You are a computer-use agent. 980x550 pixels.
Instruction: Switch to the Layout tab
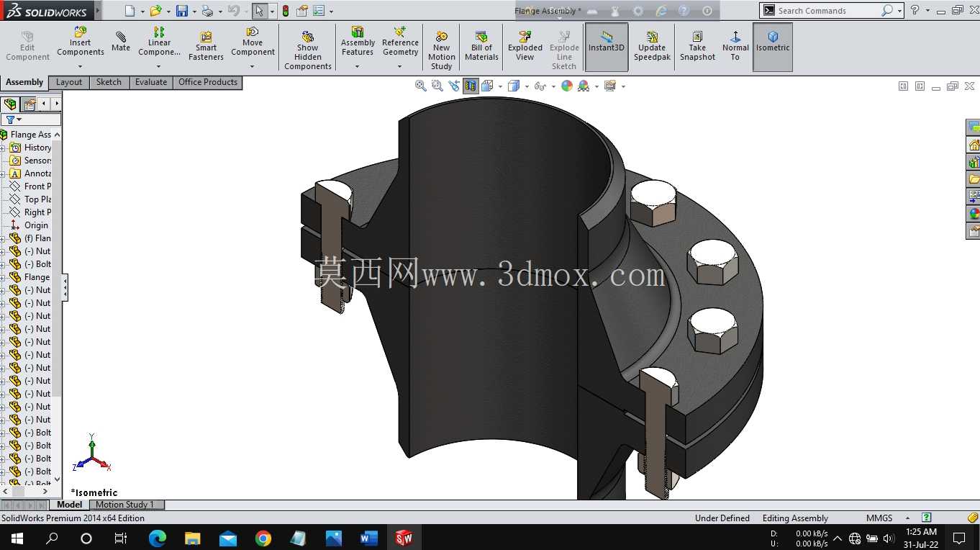click(69, 82)
